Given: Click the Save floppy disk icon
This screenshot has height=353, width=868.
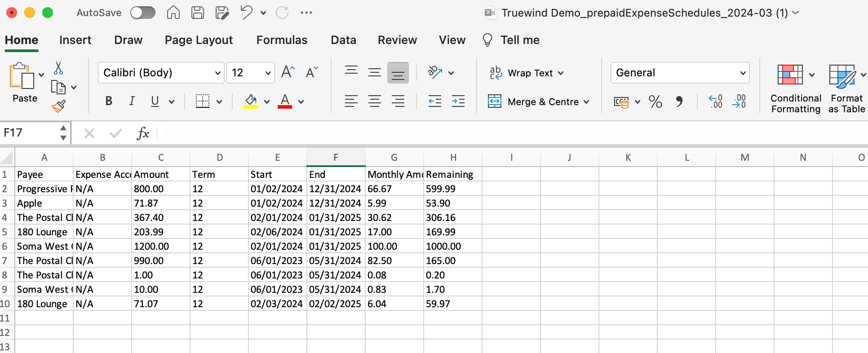Looking at the screenshot, I should coord(198,13).
